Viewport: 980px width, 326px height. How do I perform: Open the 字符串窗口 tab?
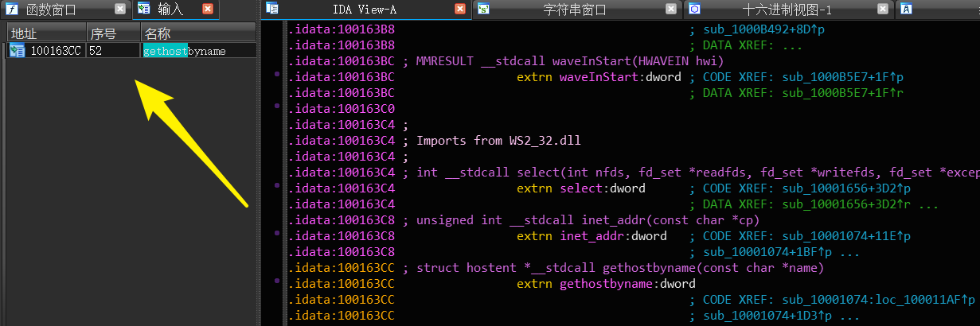pos(575,10)
